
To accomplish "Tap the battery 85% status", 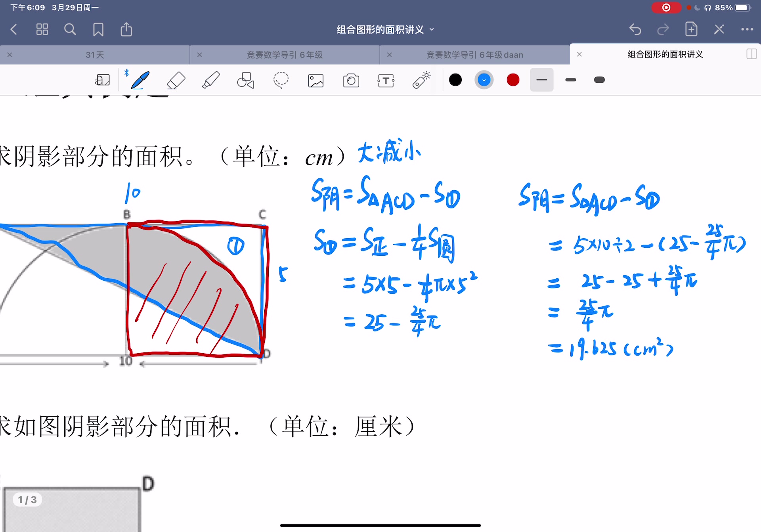I will [733, 8].
